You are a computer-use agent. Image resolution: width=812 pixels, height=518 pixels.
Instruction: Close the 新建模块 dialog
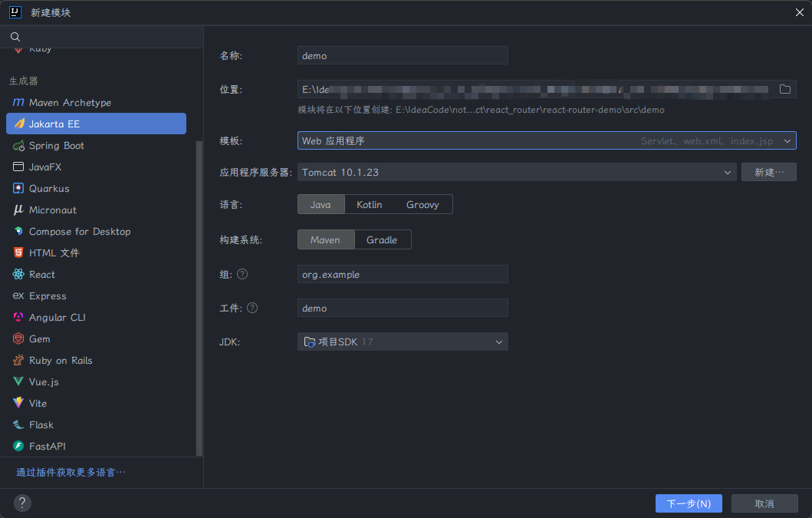coord(799,12)
